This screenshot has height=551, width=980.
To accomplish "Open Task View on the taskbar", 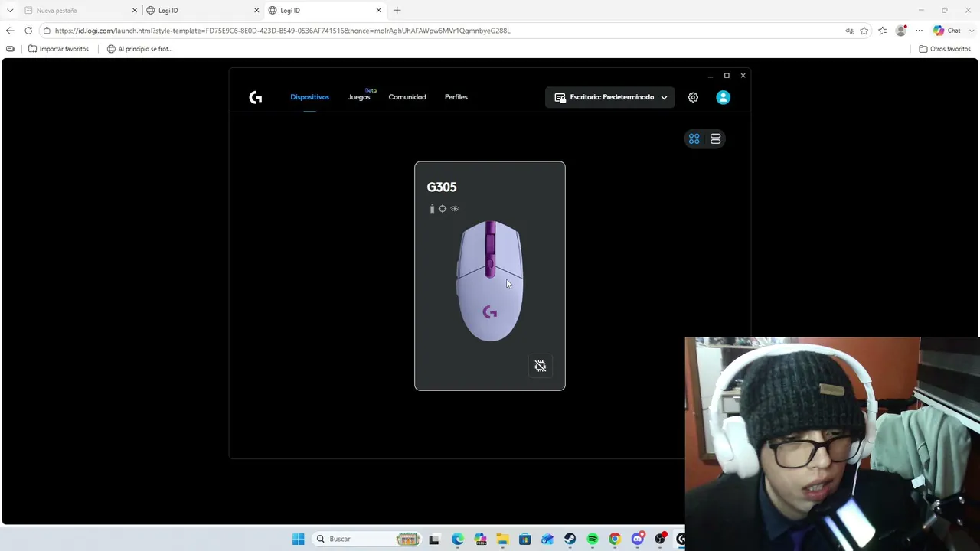I will click(434, 539).
